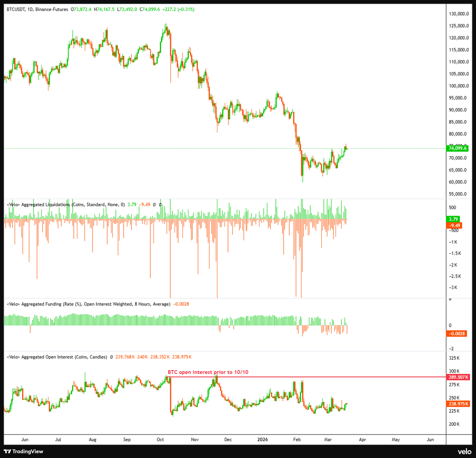The height and width of the screenshot is (458, 476).
Task: Click the Oct label on time axis
Action: (x=160, y=439)
